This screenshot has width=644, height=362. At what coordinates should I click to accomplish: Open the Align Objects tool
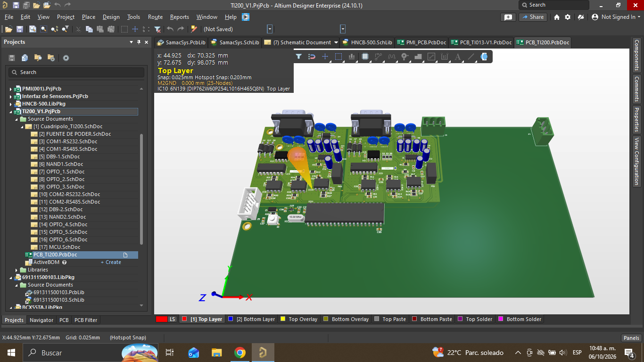point(352,57)
